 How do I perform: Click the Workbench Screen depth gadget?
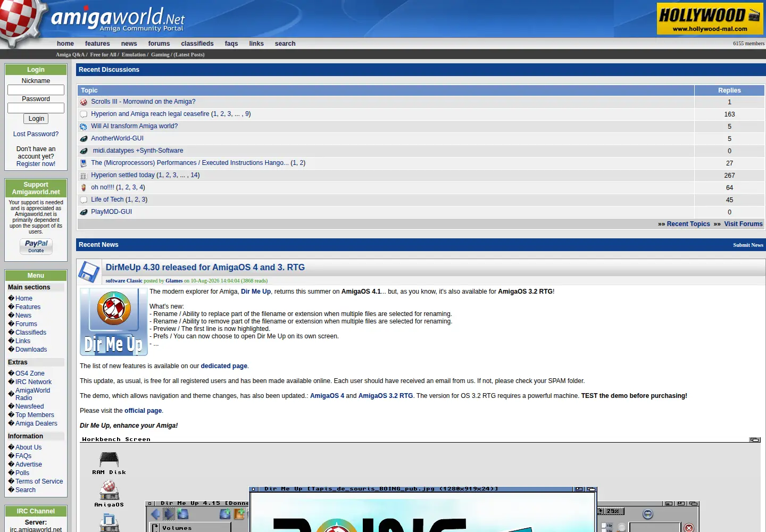click(755, 439)
